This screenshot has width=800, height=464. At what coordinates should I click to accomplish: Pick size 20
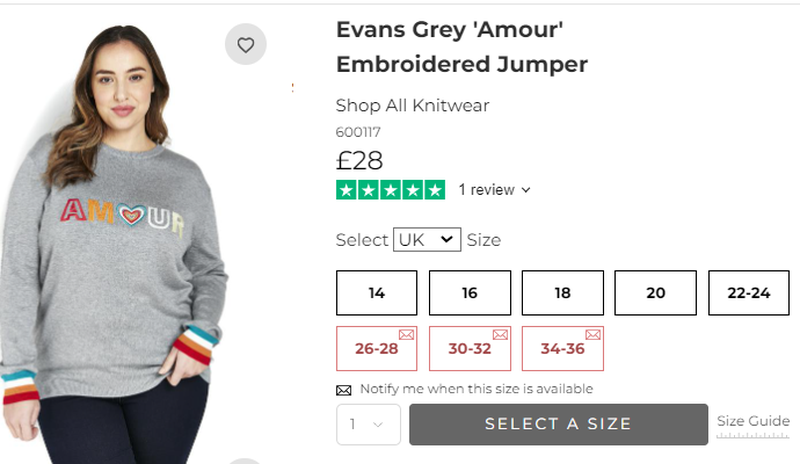coord(656,293)
